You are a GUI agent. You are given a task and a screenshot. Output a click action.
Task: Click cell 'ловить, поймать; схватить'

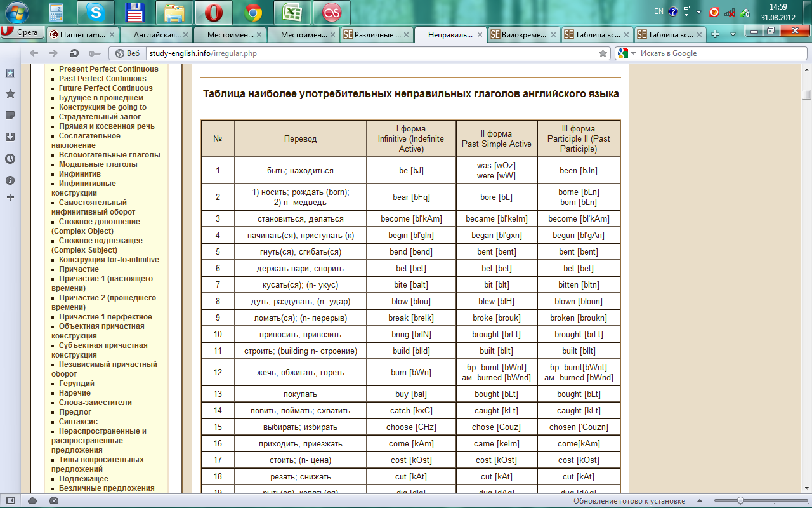coord(301,411)
